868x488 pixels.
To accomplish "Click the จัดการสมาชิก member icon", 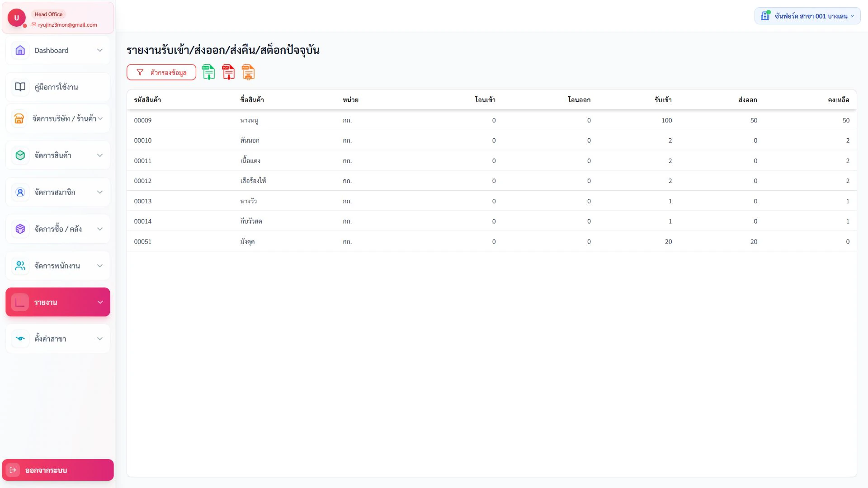I will click(20, 192).
